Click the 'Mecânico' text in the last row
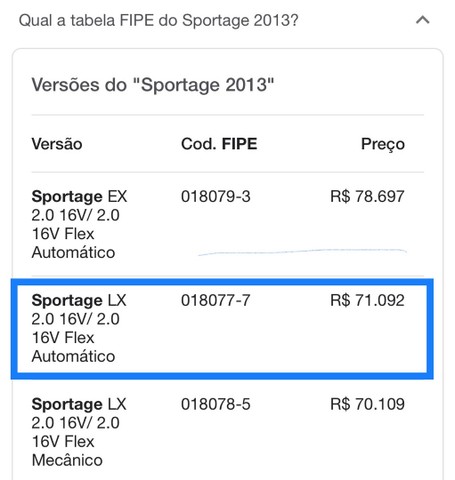The height and width of the screenshot is (480, 455). click(x=67, y=460)
